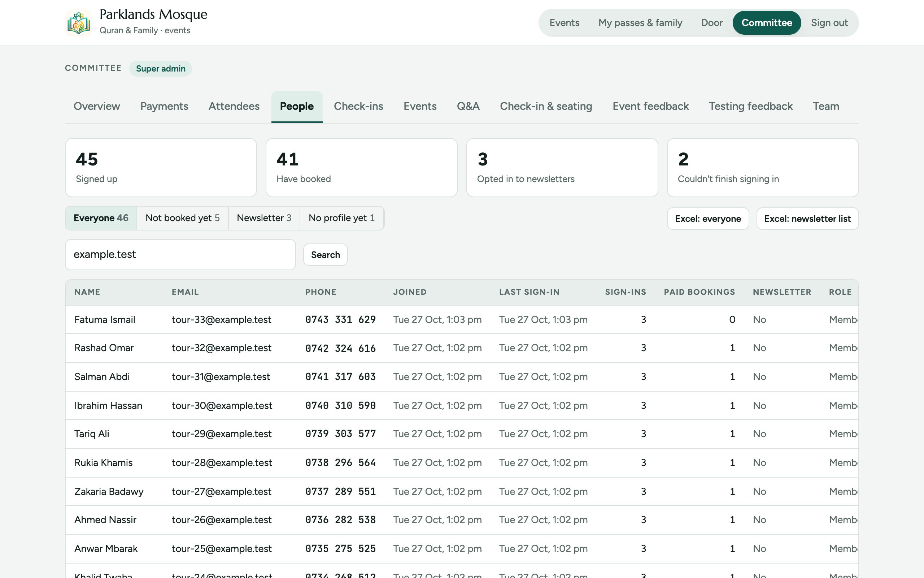Click the Last sign-in column header
The width and height of the screenshot is (924, 578).
click(529, 292)
